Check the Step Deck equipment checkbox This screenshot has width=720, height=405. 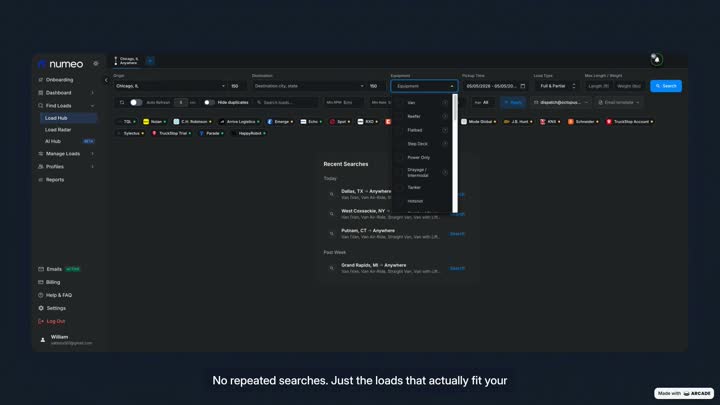(x=400, y=144)
